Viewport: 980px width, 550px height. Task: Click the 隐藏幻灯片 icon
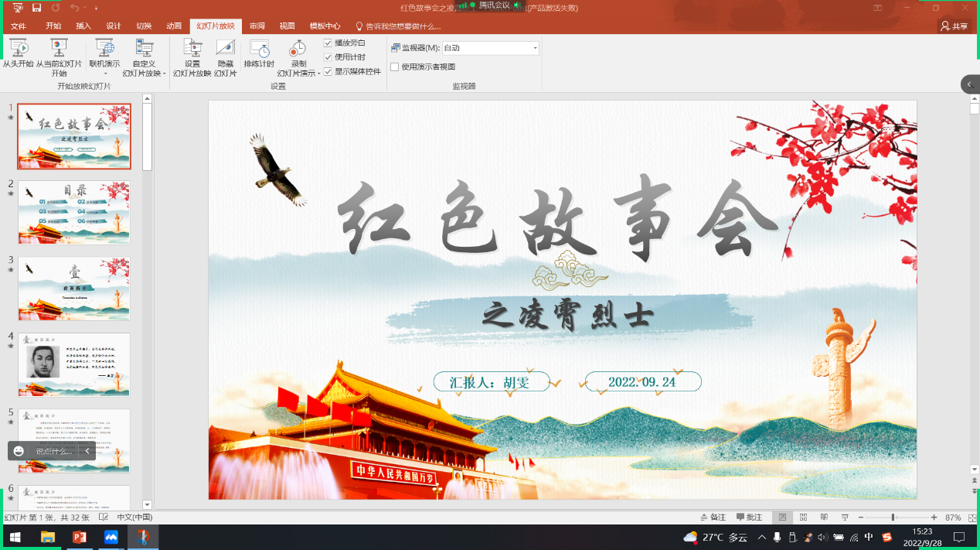pyautogui.click(x=225, y=49)
